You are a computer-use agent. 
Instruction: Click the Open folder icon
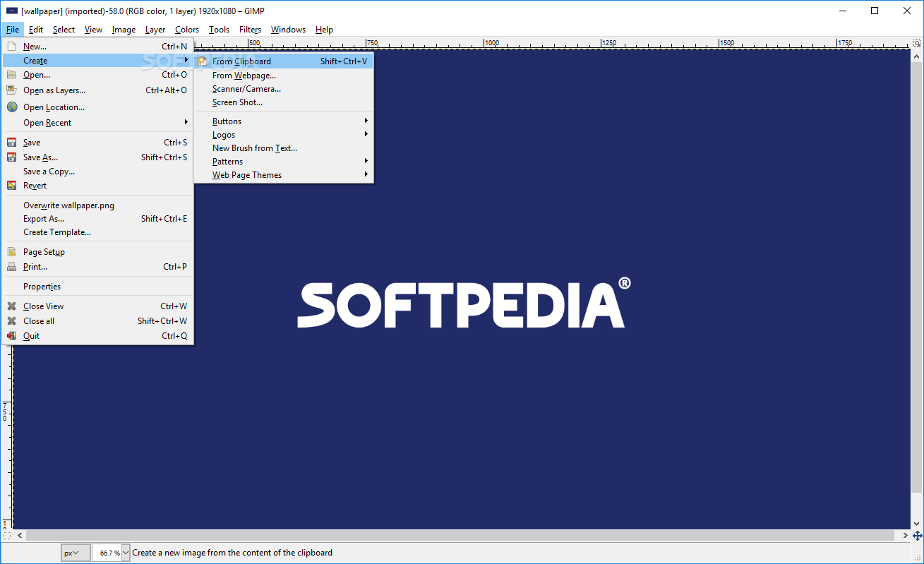click(11, 75)
